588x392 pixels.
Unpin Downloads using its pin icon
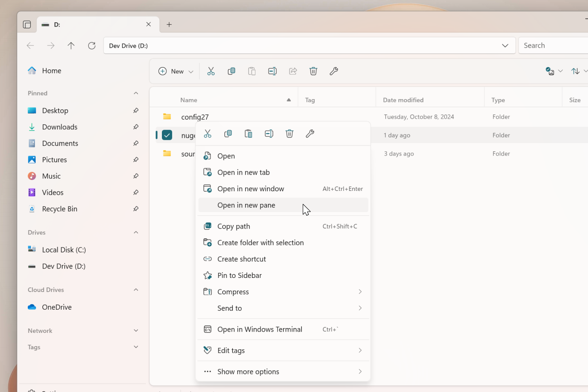click(x=136, y=127)
